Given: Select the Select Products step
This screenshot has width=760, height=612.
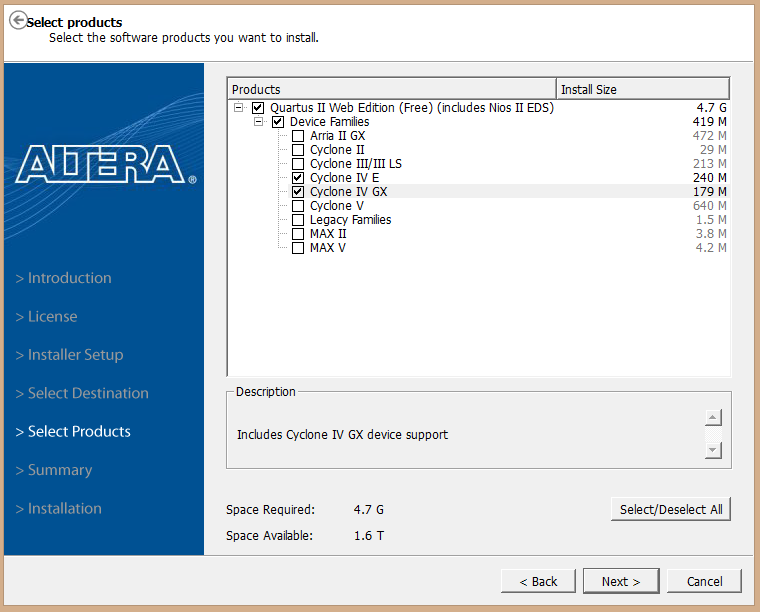Looking at the screenshot, I should pos(73,431).
